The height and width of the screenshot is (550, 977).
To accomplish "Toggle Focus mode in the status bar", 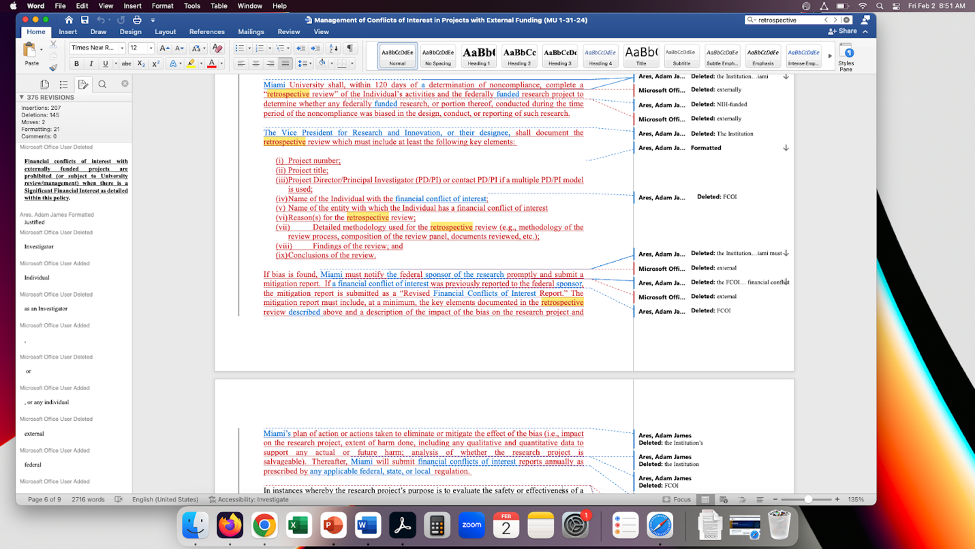I will click(679, 499).
